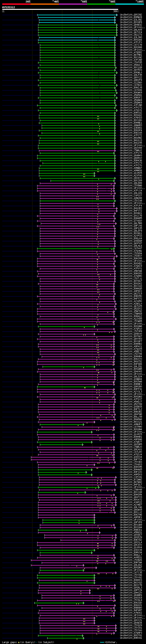Click the short green bar for UniRef100_Q9M380

tap(66, 387)
